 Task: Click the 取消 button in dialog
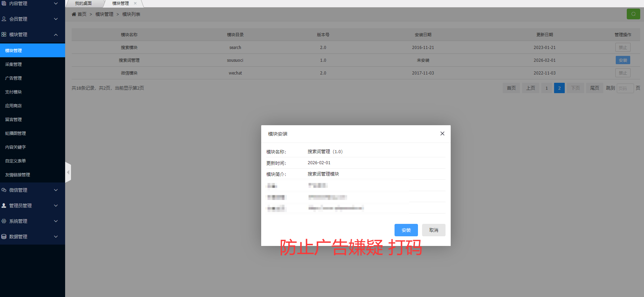click(x=433, y=230)
